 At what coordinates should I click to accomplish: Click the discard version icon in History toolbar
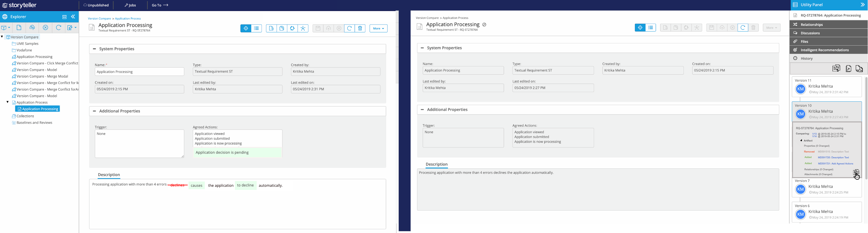[x=859, y=69]
